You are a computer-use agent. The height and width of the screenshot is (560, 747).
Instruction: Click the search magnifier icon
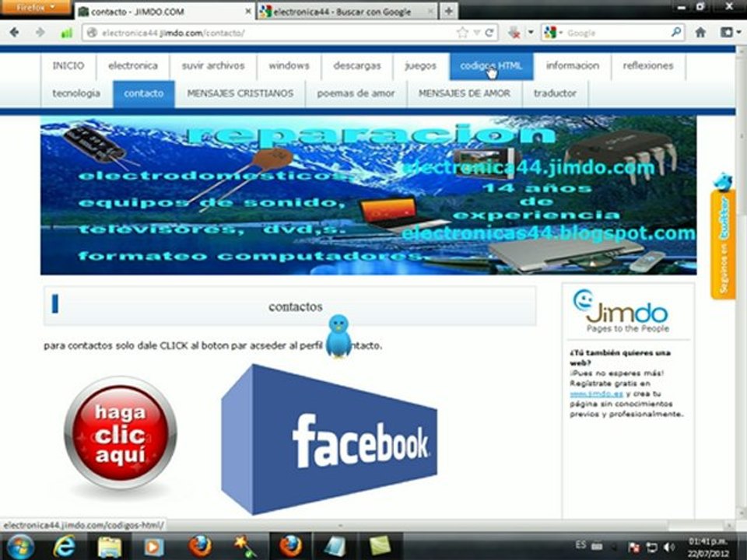(x=676, y=33)
